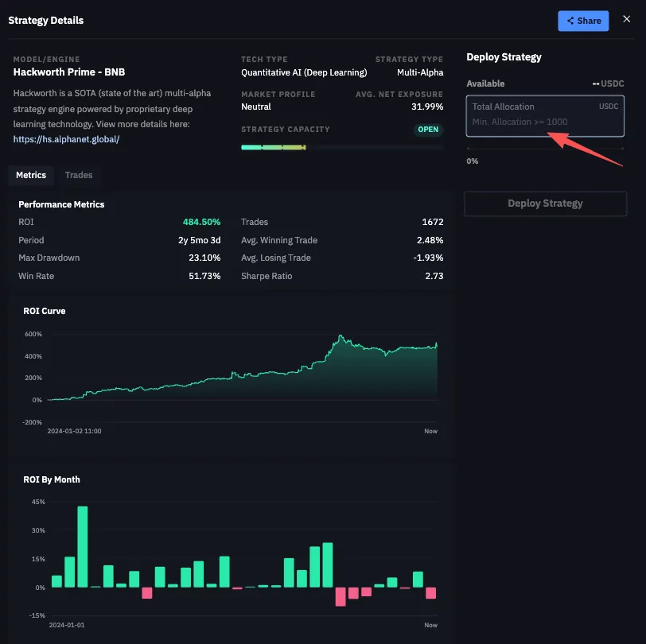This screenshot has width=646, height=644.
Task: Click the Avg. Winning Trade value 2.48%
Action: click(430, 240)
